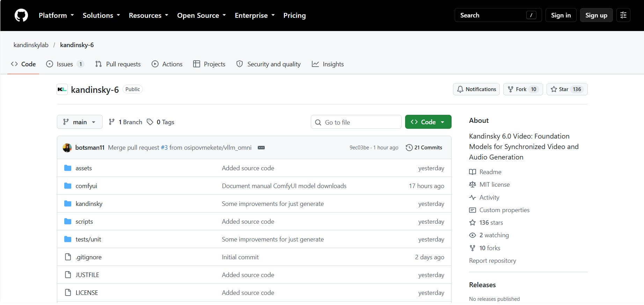Click the Report repository link
Screen dimensions: 644x305
(x=492, y=261)
